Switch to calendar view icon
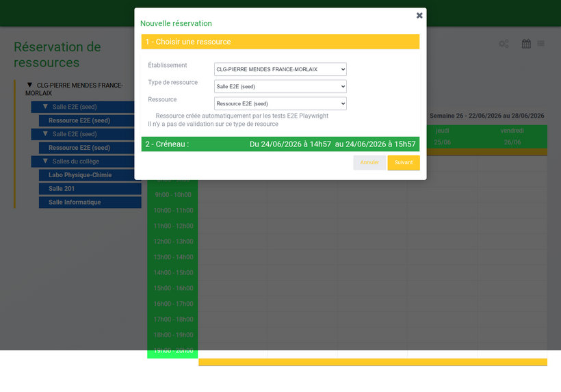This screenshot has height=392, width=561. [526, 44]
